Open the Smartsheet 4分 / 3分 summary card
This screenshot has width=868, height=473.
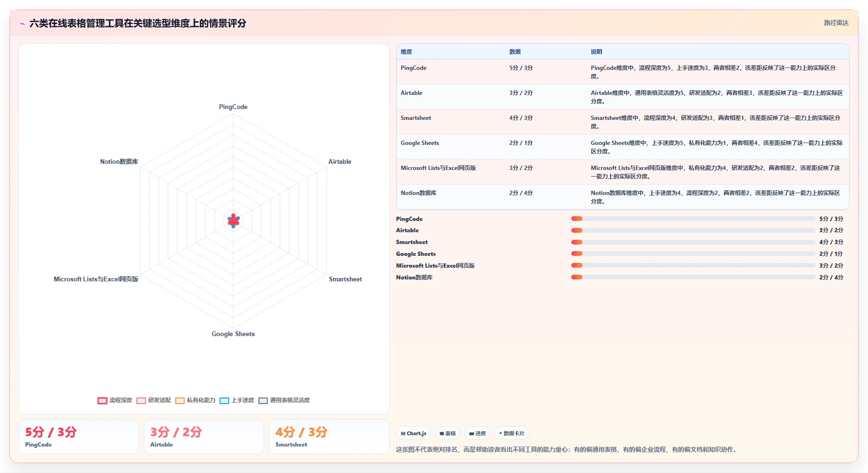[329, 437]
